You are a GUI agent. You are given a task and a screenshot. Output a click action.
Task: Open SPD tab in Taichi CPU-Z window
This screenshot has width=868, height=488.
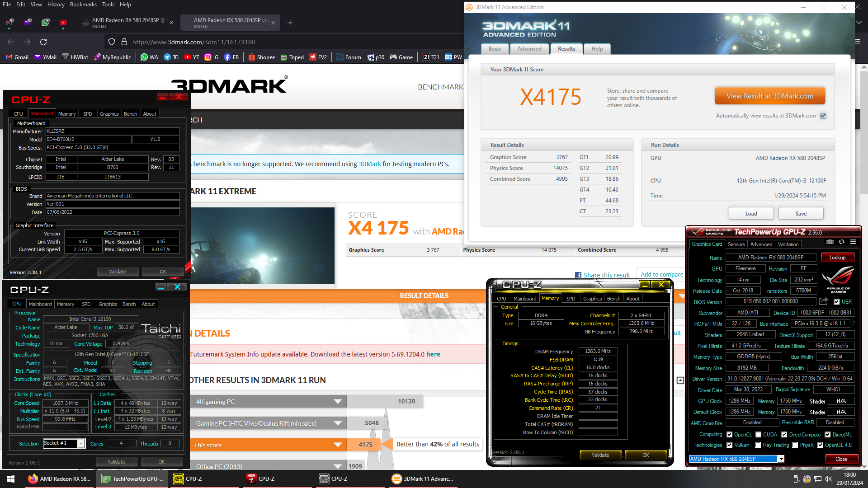click(86, 304)
